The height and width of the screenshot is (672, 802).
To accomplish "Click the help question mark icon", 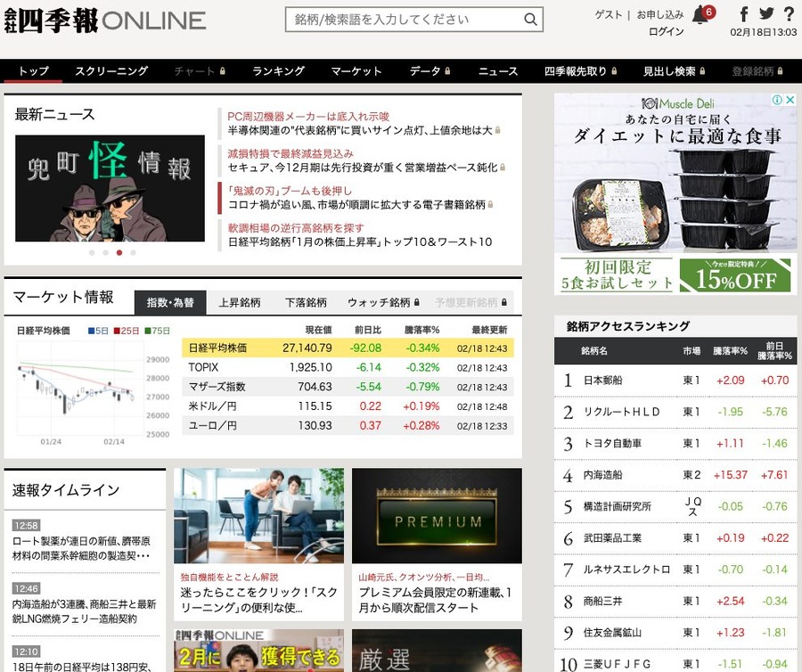I will (789, 13).
